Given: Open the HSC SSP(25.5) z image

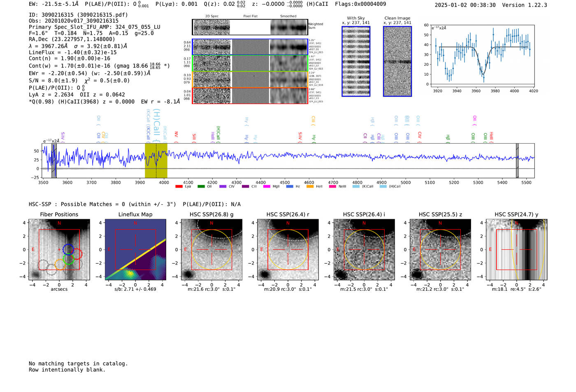Looking at the screenshot, I should pos(441,250).
